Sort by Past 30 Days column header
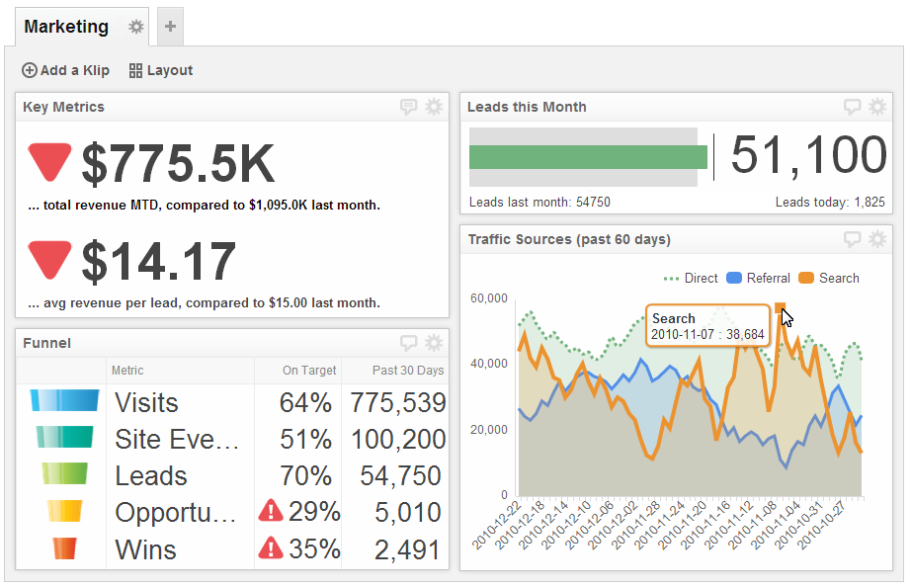This screenshot has width=911, height=588. pyautogui.click(x=407, y=371)
